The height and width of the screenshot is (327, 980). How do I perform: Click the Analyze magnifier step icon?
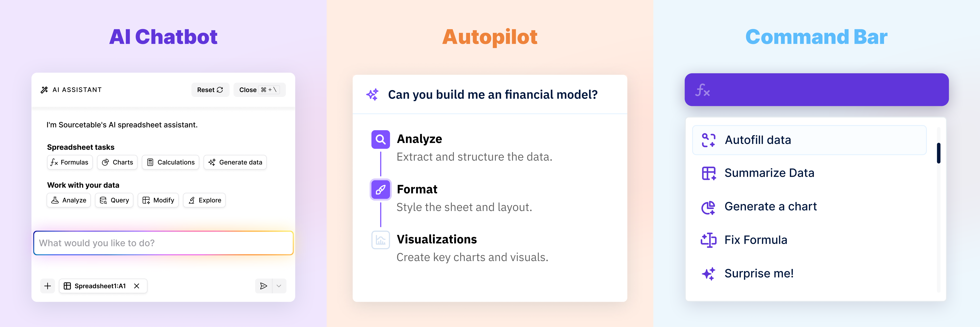pos(381,140)
